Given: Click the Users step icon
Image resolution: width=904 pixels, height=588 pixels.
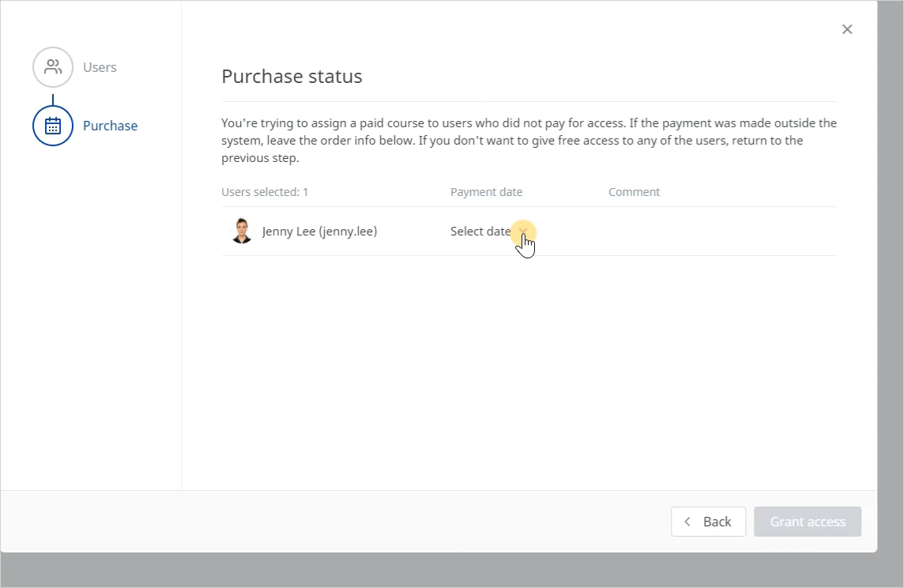Looking at the screenshot, I should [x=52, y=67].
